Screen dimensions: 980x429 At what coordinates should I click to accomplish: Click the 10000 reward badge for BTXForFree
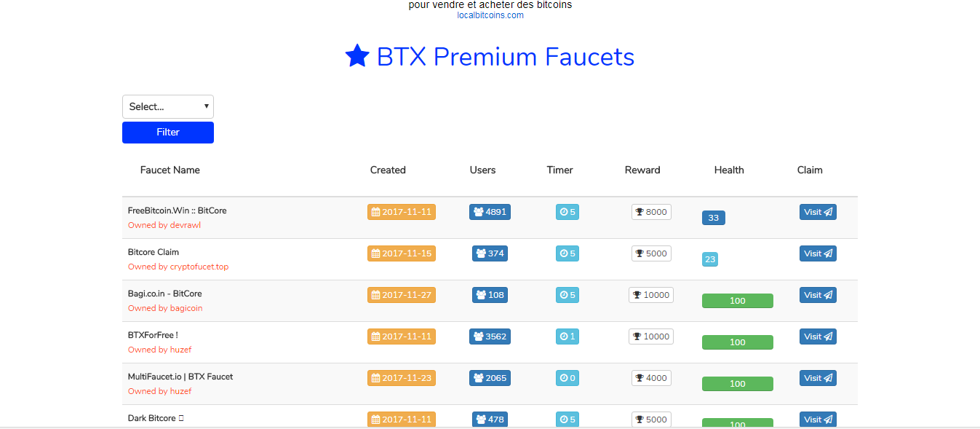tap(651, 336)
